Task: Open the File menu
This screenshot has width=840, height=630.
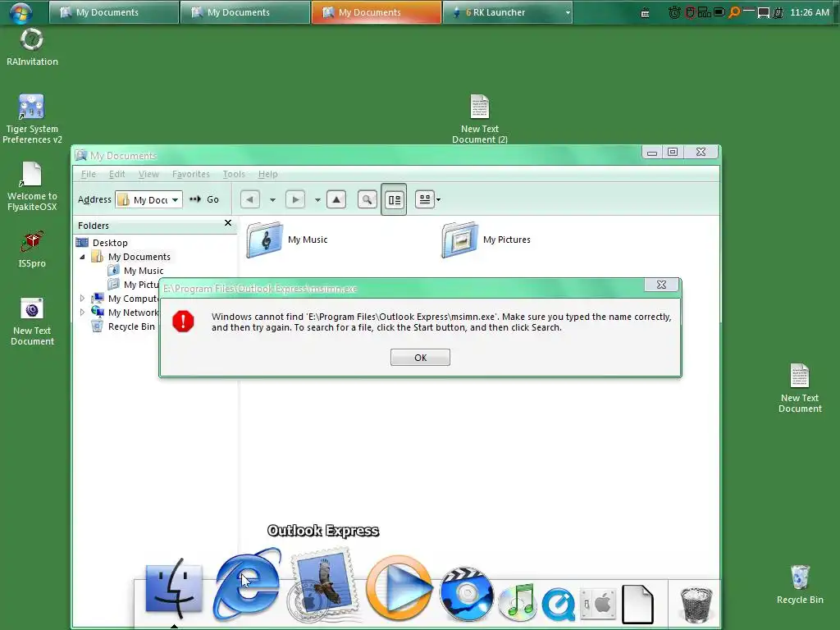Action: click(89, 174)
